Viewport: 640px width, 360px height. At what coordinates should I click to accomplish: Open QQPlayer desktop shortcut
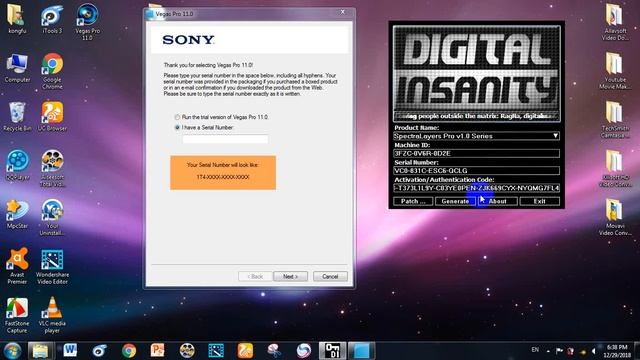[x=17, y=165]
